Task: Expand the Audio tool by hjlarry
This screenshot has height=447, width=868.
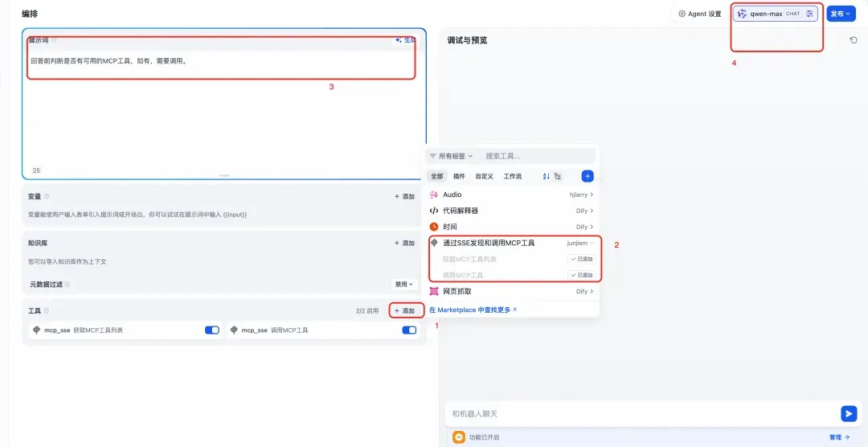Action: click(x=581, y=195)
